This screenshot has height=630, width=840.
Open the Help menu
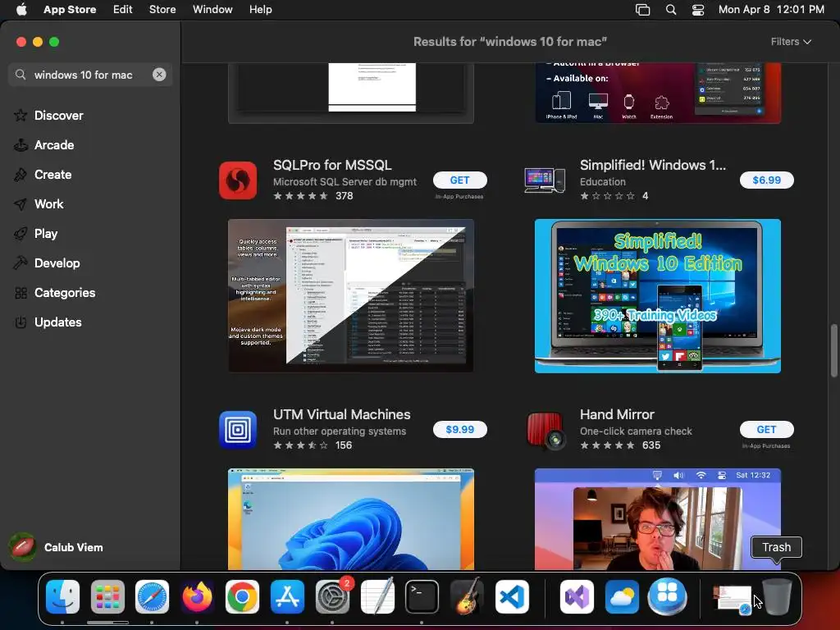pyautogui.click(x=260, y=10)
